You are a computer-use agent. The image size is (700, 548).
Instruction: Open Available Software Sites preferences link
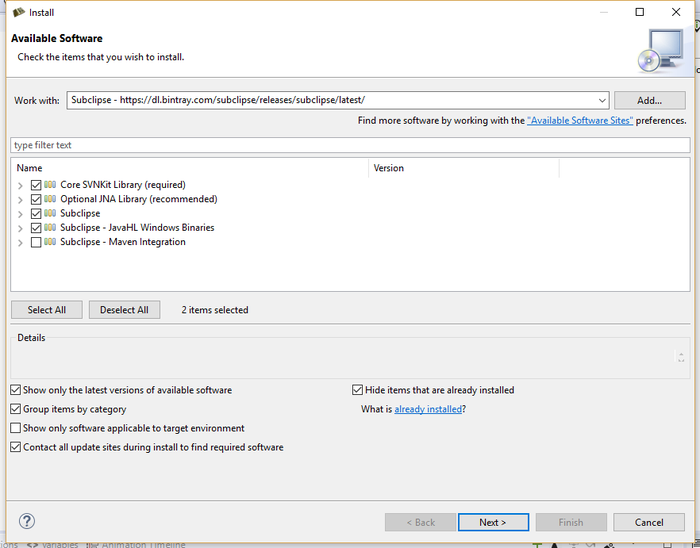[579, 120]
